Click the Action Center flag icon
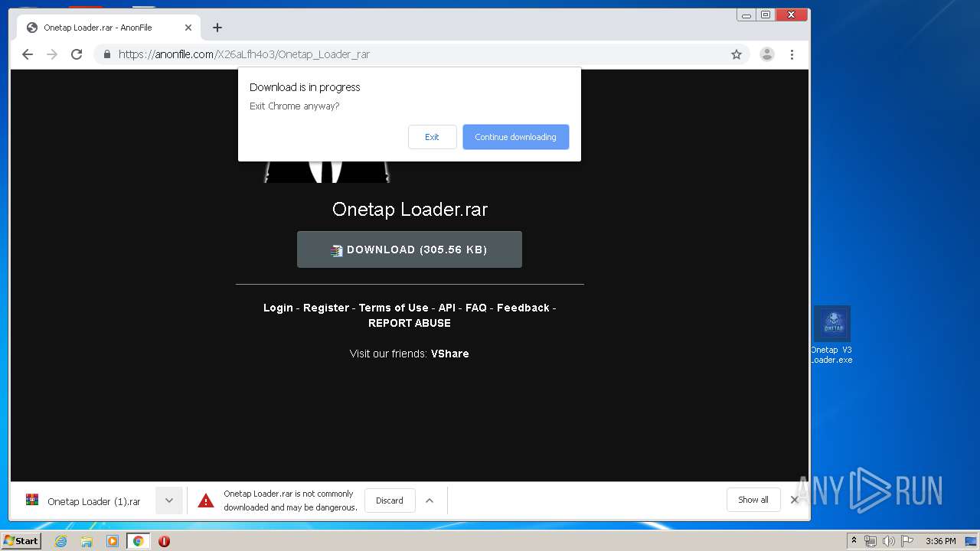The width and height of the screenshot is (980, 551). point(907,541)
